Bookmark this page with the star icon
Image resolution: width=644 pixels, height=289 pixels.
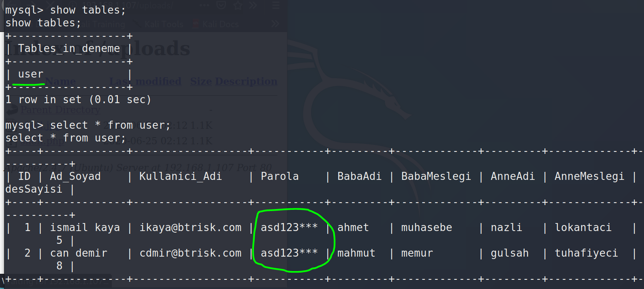tap(238, 5)
